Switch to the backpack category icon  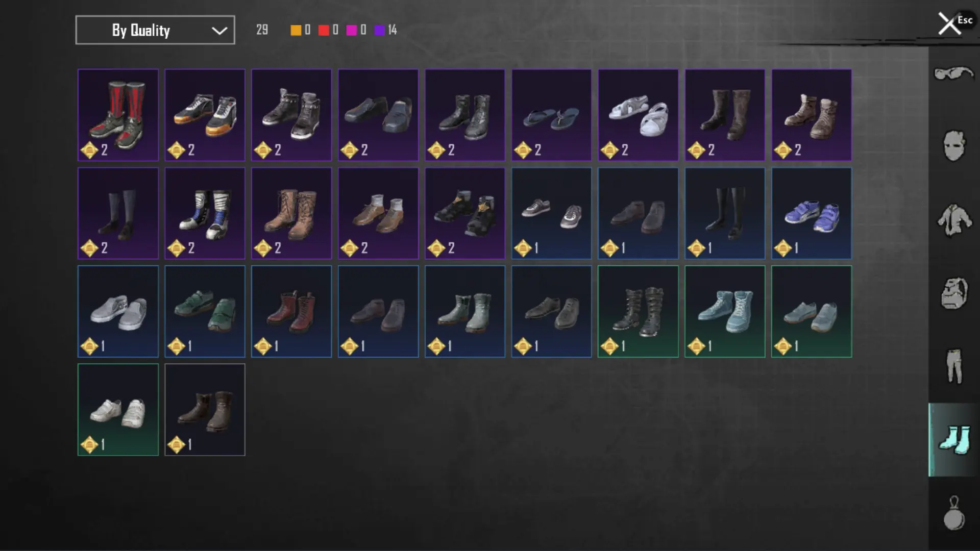(953, 293)
